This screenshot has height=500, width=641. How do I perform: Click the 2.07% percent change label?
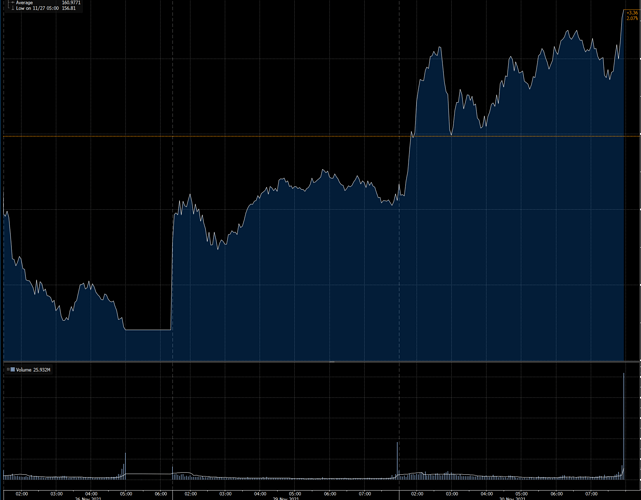[x=632, y=18]
